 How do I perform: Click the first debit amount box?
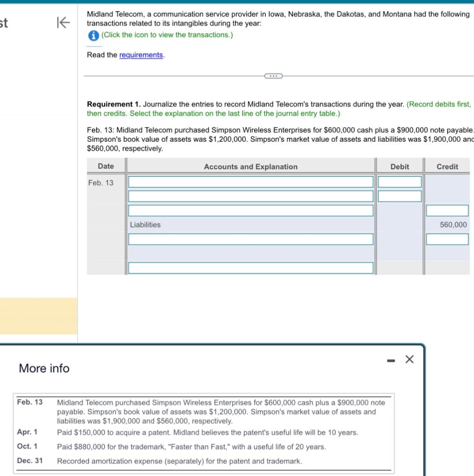tap(400, 182)
